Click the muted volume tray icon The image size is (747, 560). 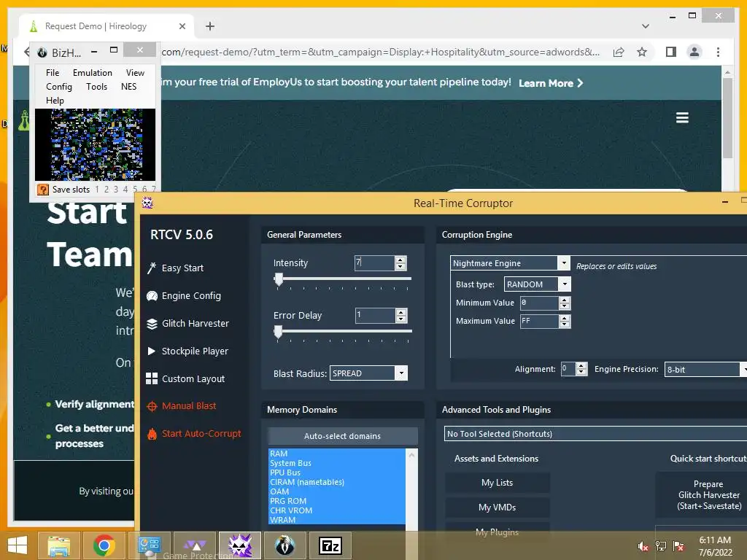[x=643, y=545]
